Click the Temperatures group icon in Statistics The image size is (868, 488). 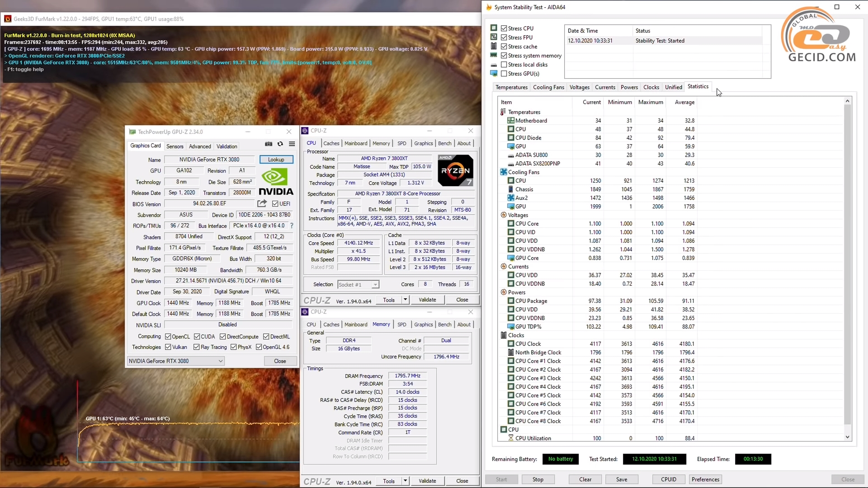pyautogui.click(x=503, y=112)
